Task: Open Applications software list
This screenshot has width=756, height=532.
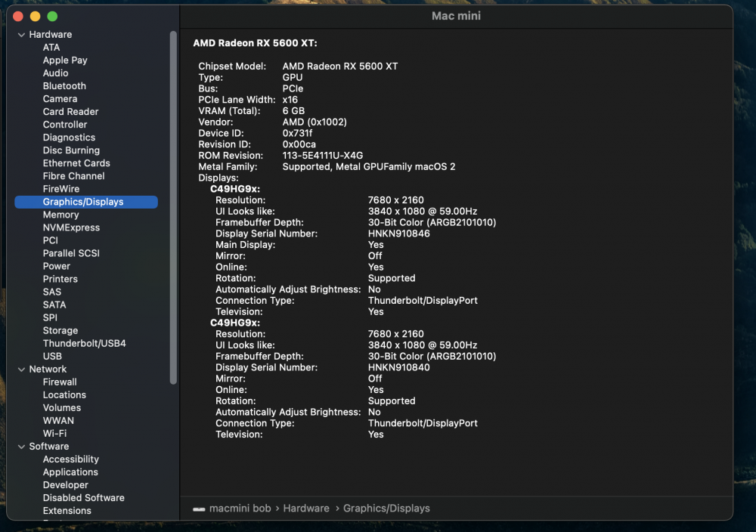Action: point(70,472)
